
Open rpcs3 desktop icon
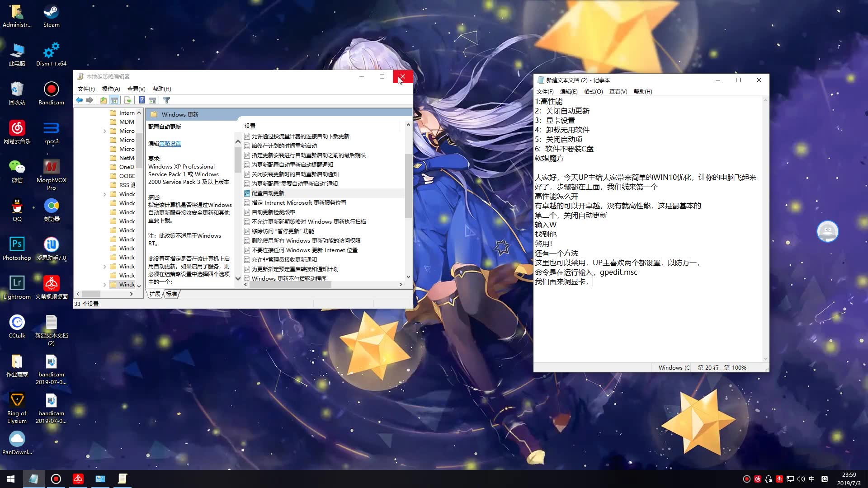coord(51,133)
